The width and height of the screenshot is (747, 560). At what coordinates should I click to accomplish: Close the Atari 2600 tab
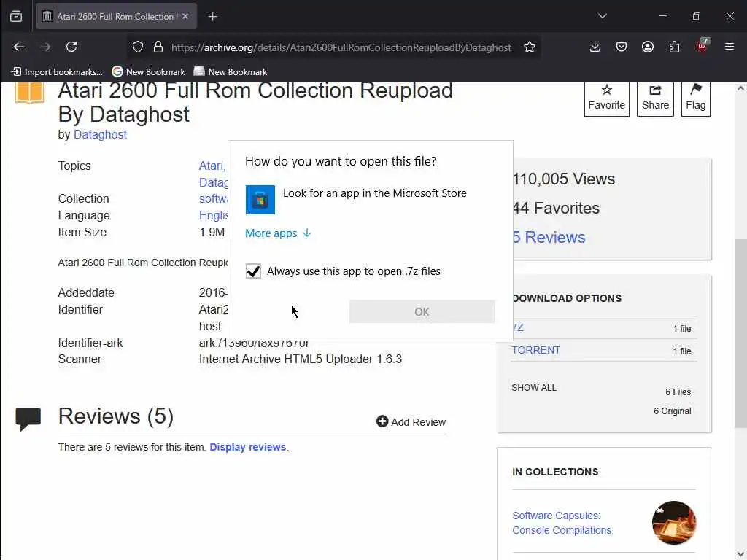pos(185,16)
